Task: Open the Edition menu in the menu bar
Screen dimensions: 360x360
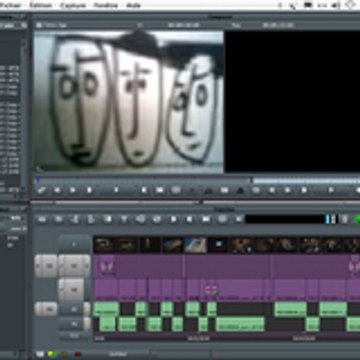Action: pyautogui.click(x=40, y=5)
